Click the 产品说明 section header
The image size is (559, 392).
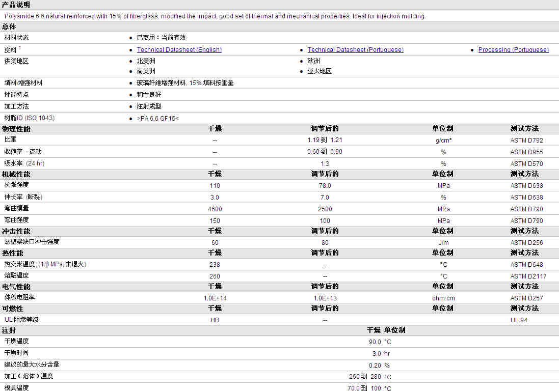16,5
